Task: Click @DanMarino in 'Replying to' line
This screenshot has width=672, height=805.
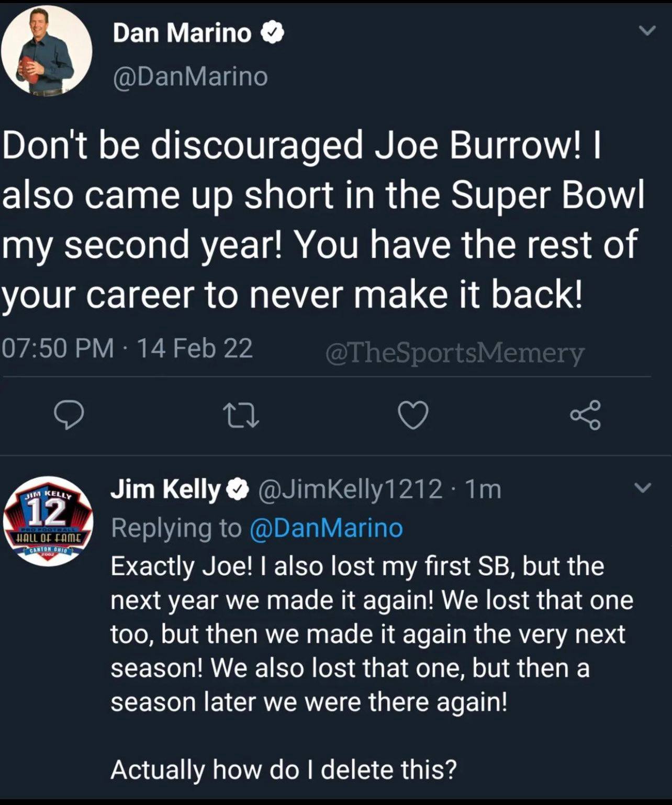Action: point(327,528)
